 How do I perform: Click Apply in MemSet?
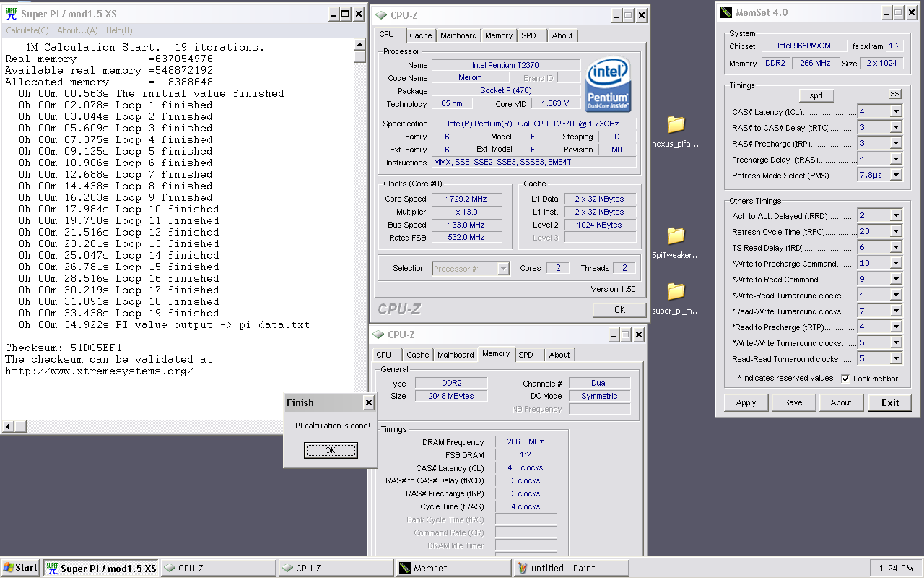click(746, 402)
